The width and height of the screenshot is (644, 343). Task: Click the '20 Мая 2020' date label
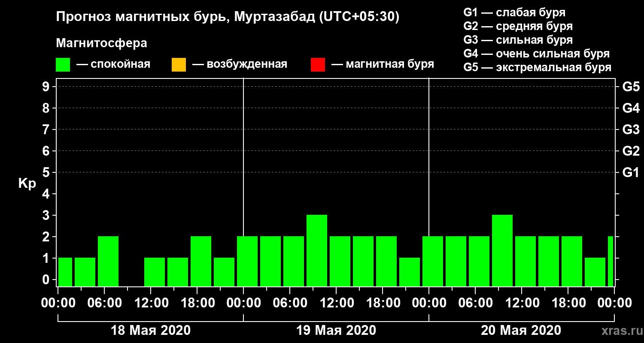521,330
